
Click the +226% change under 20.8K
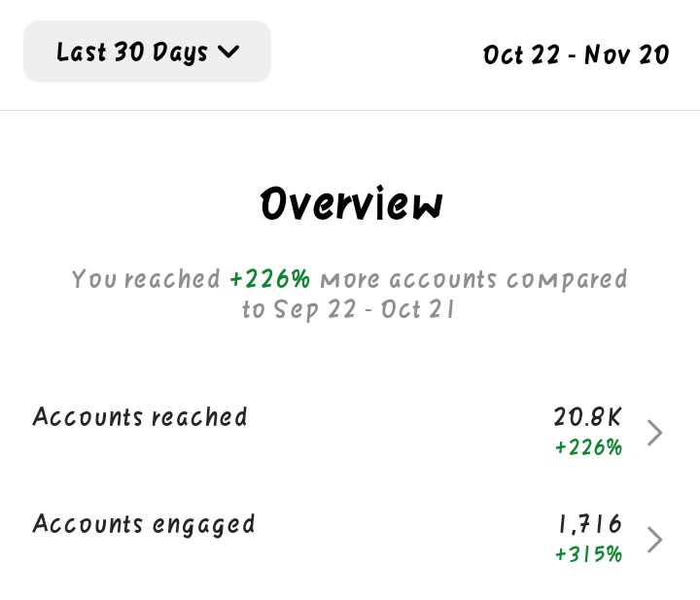tap(588, 447)
